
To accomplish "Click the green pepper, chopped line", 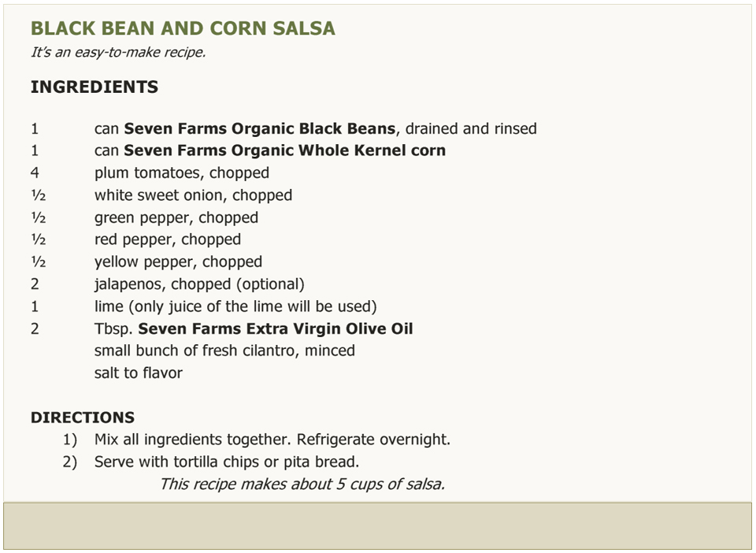I will [176, 218].
